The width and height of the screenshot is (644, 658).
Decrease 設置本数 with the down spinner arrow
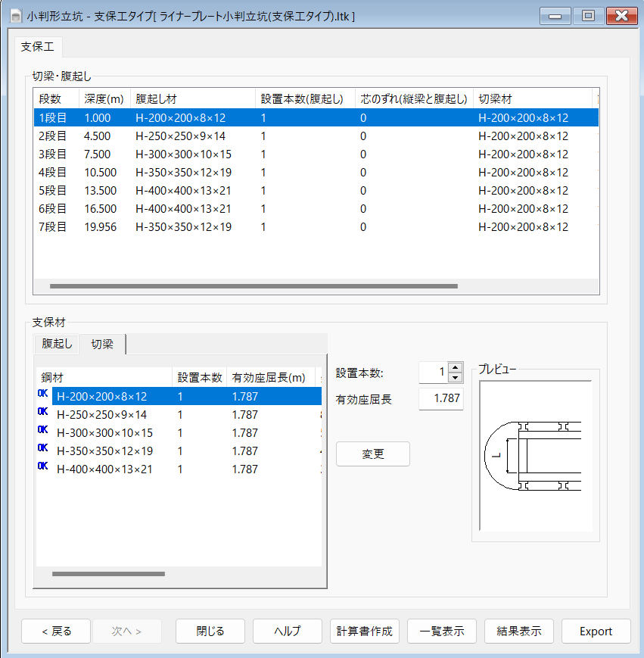455,377
